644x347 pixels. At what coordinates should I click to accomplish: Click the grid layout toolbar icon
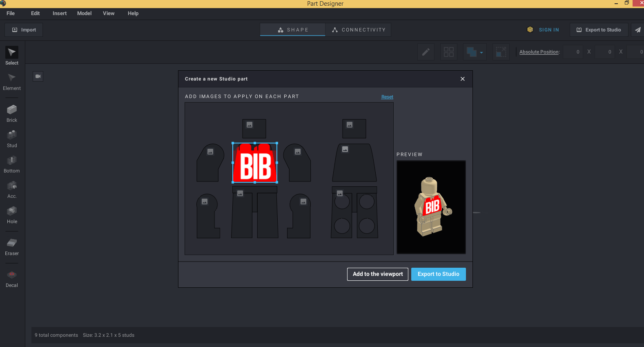point(449,52)
